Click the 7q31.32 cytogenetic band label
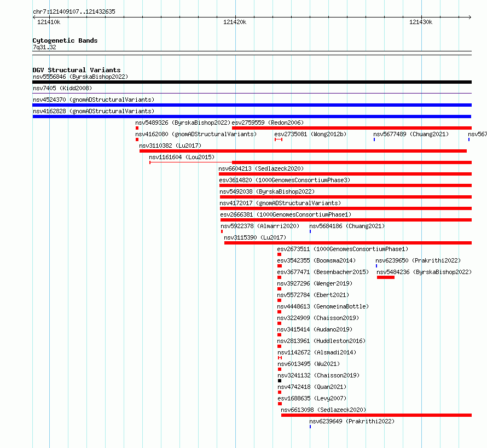487x448 pixels. (44, 47)
